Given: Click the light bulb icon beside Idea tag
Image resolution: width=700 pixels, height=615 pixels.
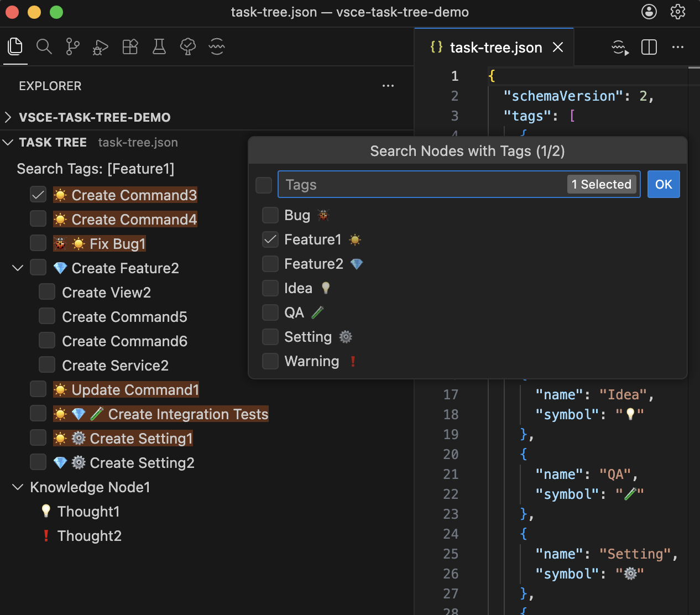Looking at the screenshot, I should click(326, 288).
